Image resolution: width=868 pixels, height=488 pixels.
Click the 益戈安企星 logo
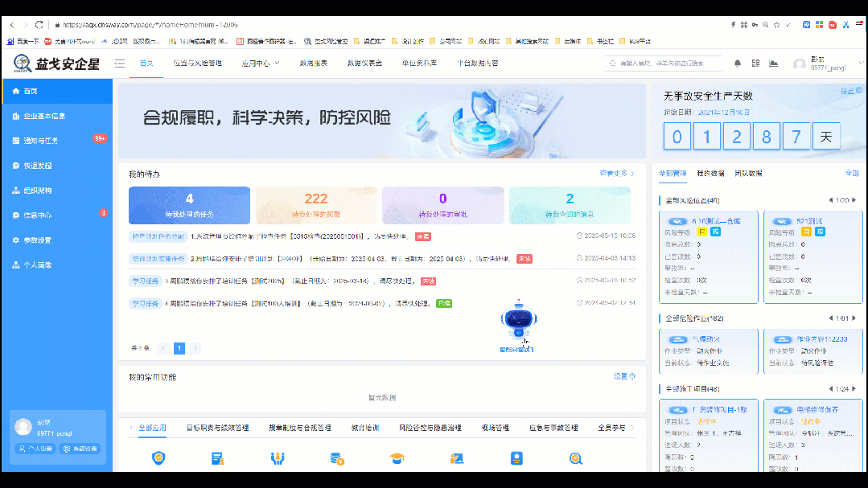pos(51,64)
